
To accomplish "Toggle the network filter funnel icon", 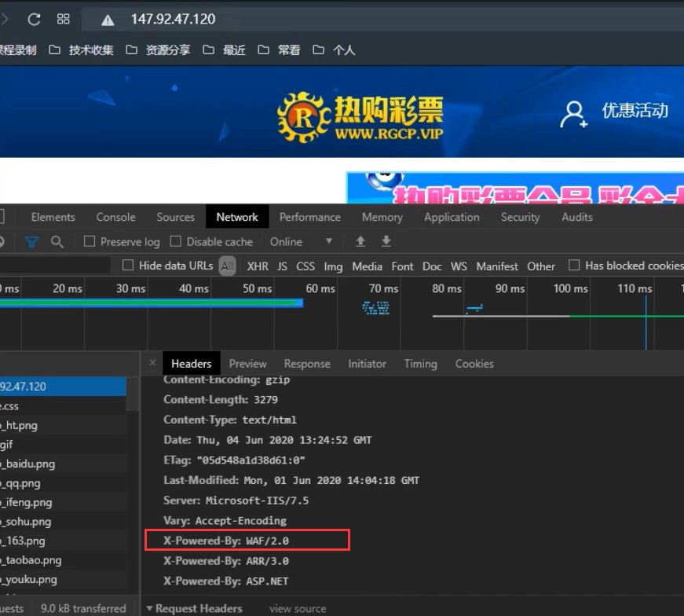I will (31, 242).
